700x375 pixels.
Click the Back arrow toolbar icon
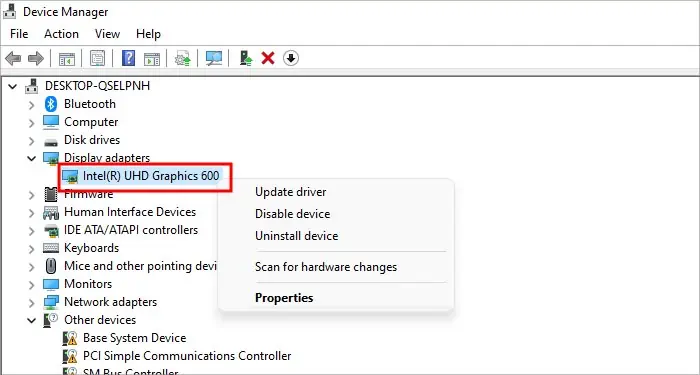click(x=13, y=58)
